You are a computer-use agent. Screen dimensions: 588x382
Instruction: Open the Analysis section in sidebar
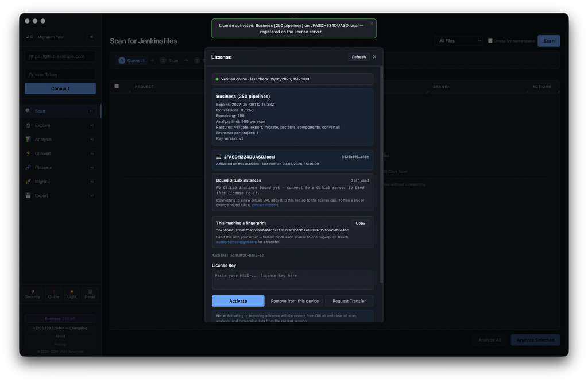(60, 139)
